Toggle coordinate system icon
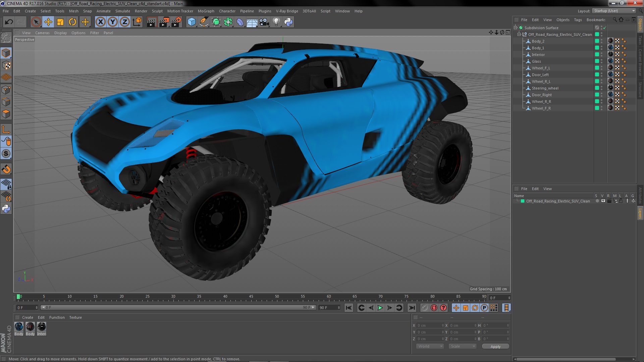 point(137,22)
